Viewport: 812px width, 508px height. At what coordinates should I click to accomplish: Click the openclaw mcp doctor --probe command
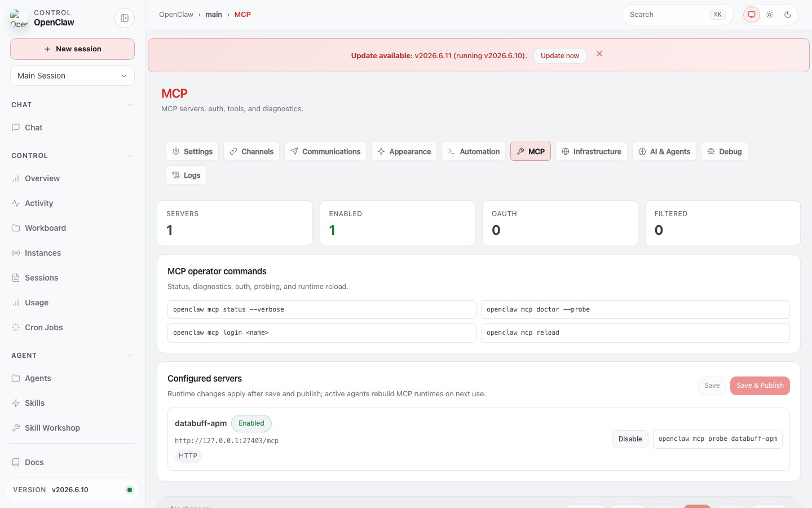(x=636, y=309)
